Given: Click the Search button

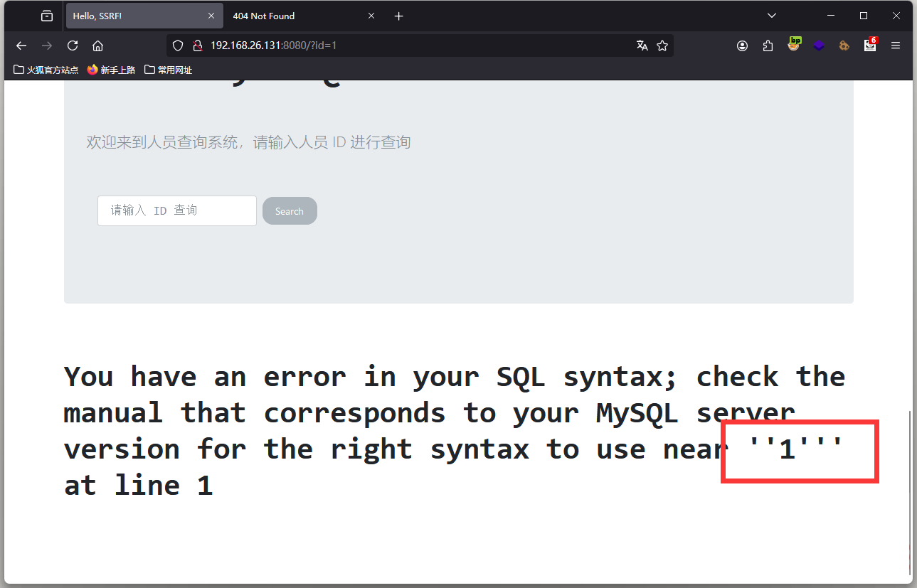Looking at the screenshot, I should [x=290, y=210].
